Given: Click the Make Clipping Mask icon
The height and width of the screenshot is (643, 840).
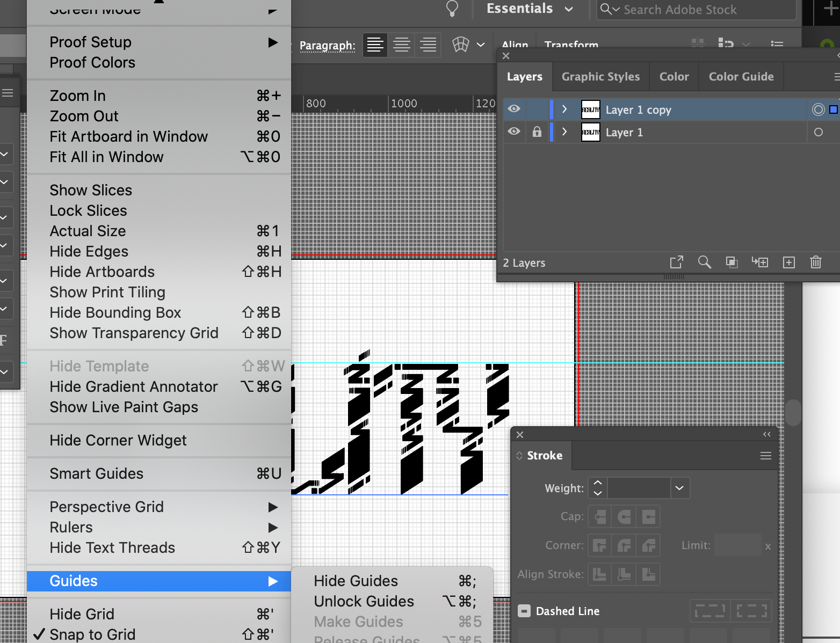Looking at the screenshot, I should [x=732, y=262].
